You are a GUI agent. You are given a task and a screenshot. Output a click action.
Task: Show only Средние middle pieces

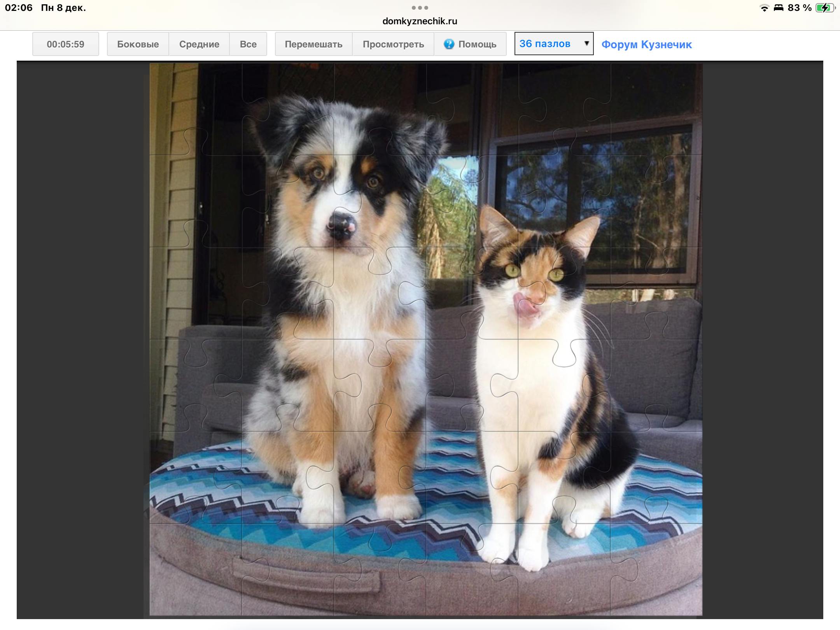(199, 44)
